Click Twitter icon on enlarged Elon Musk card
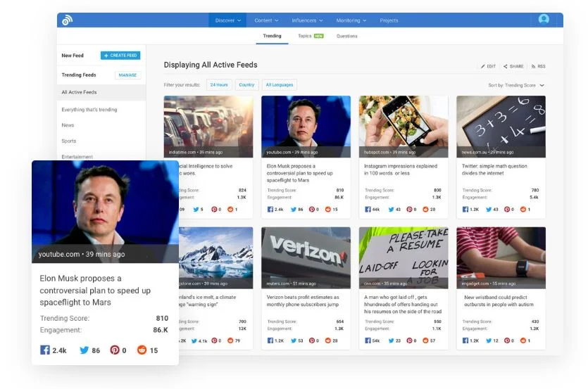This screenshot has width=588, height=389. [x=85, y=350]
